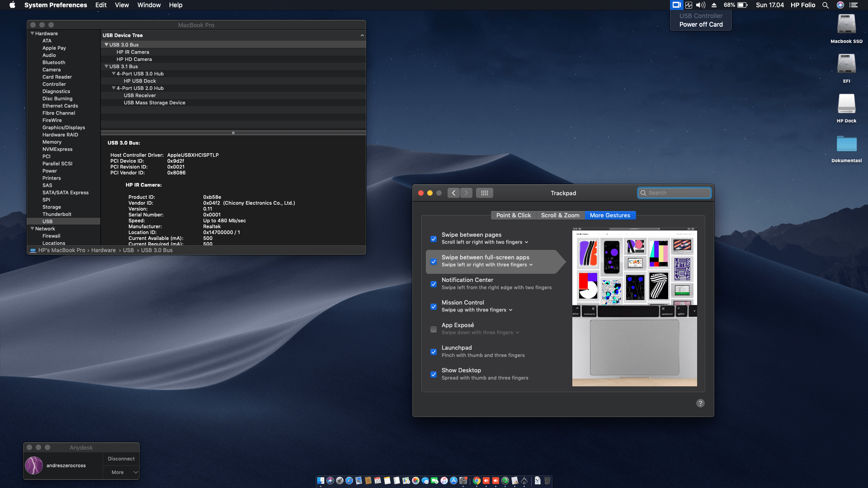Toggle the Show Desktop gesture checkbox

(434, 375)
